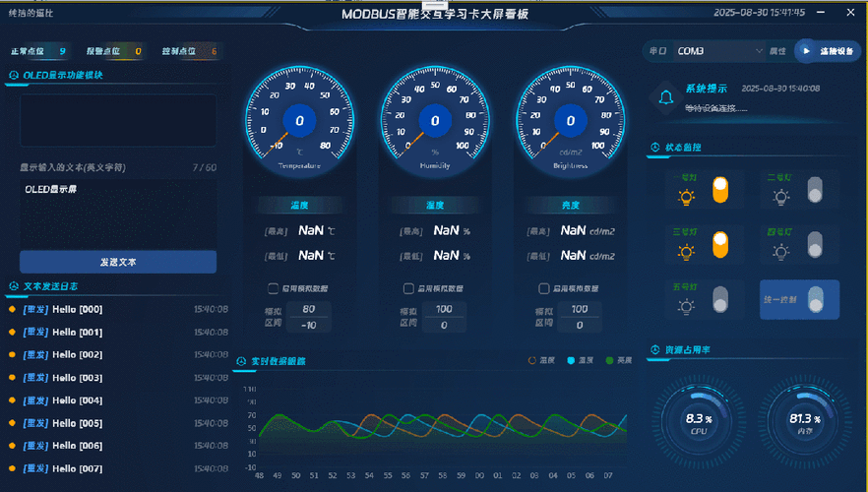
Task: Click the 四号灯 light bulb icon
Action: tap(780, 252)
